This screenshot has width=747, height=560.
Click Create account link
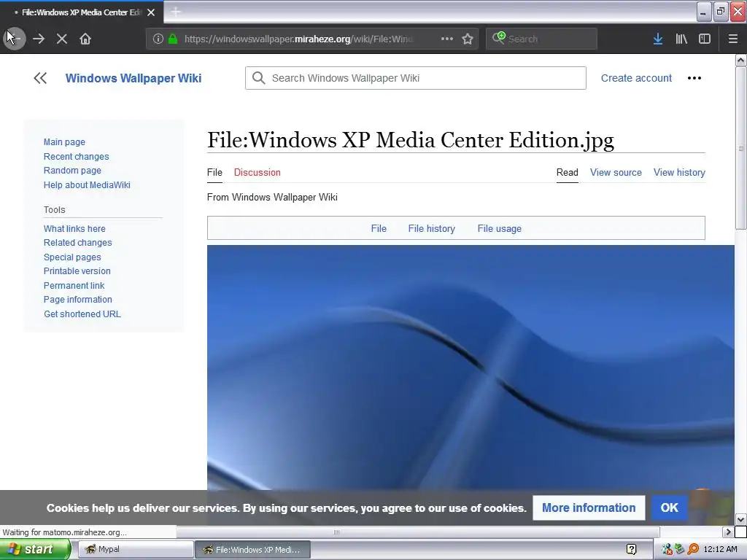click(636, 78)
